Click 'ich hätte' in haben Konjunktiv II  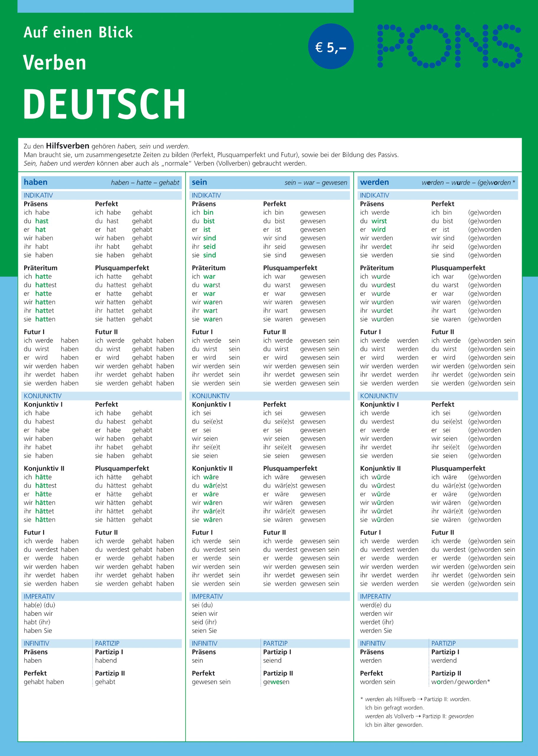click(x=38, y=477)
